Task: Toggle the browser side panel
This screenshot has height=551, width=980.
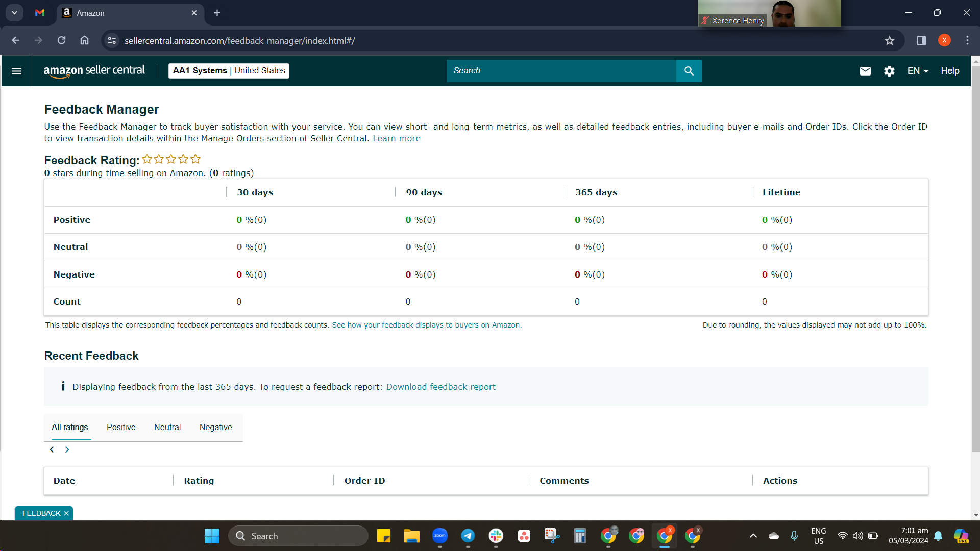Action: (x=921, y=40)
